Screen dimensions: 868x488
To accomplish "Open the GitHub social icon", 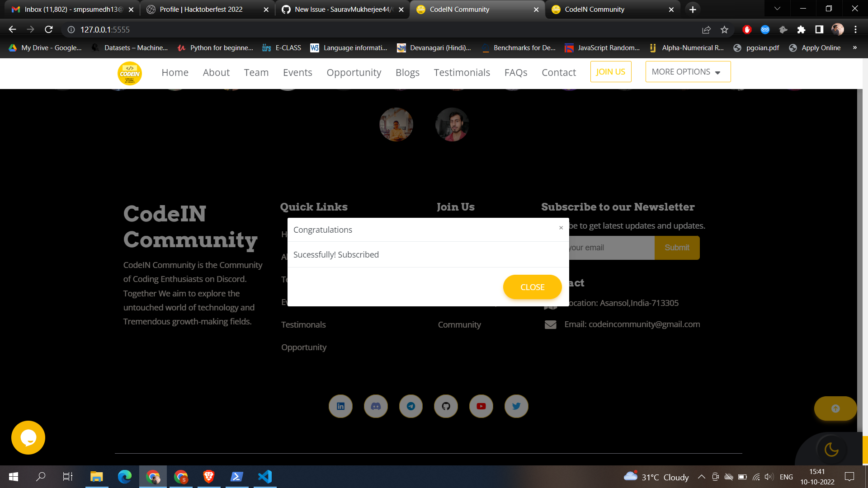I will pyautogui.click(x=446, y=406).
